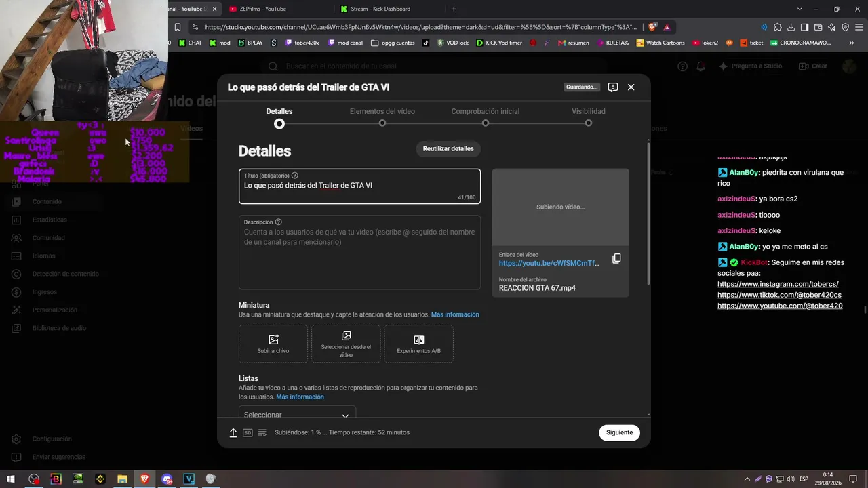Expand the Seleccionar playlist dropdown

click(x=297, y=413)
